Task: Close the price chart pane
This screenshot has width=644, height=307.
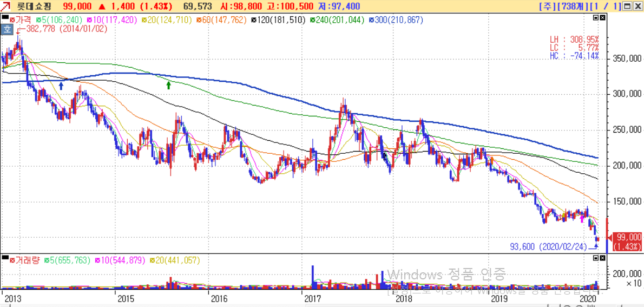Action: [602, 18]
